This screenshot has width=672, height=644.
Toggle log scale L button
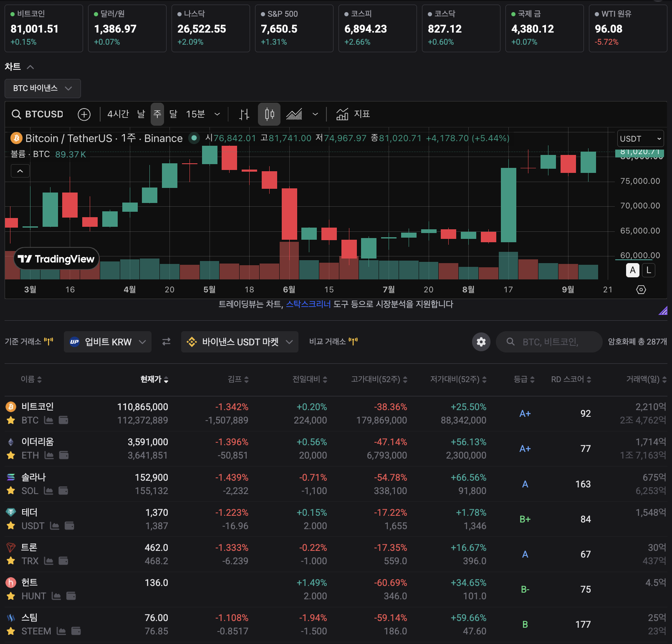click(x=649, y=270)
